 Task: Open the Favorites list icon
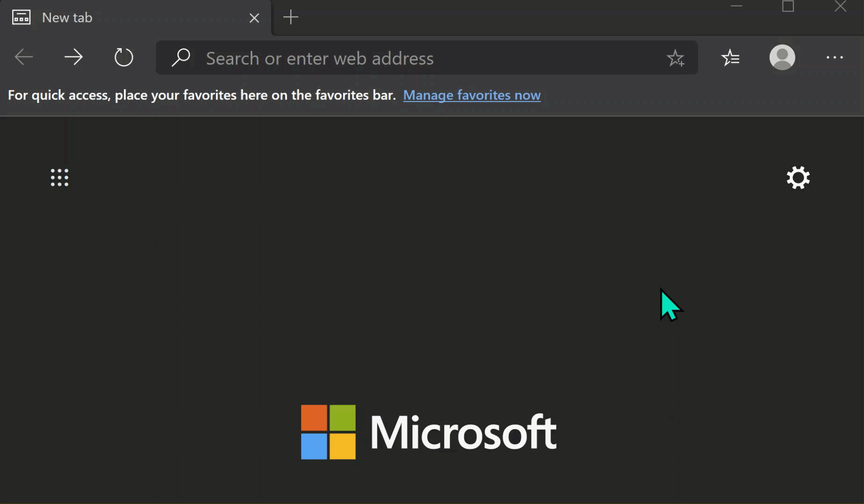pyautogui.click(x=730, y=58)
